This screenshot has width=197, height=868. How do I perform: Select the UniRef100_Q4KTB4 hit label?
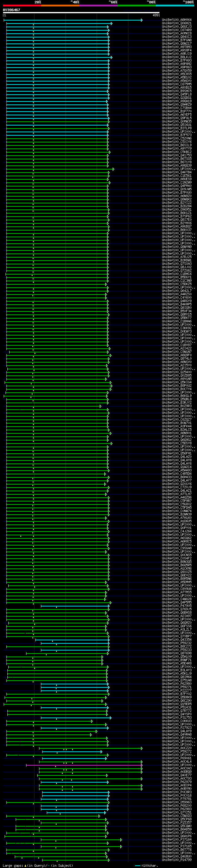tap(177, 172)
